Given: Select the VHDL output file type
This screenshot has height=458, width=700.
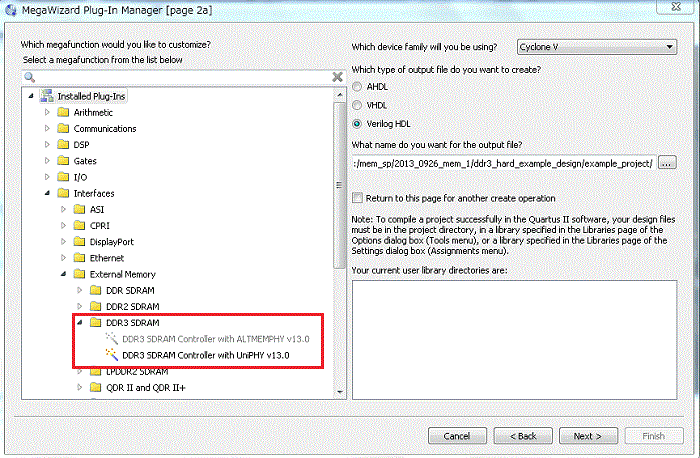Looking at the screenshot, I should [358, 105].
